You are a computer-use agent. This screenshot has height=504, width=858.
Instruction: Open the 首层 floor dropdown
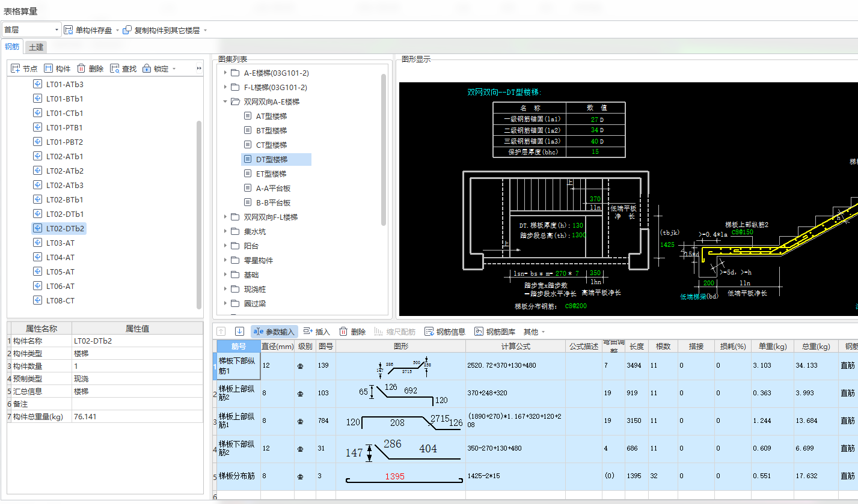pyautogui.click(x=58, y=30)
